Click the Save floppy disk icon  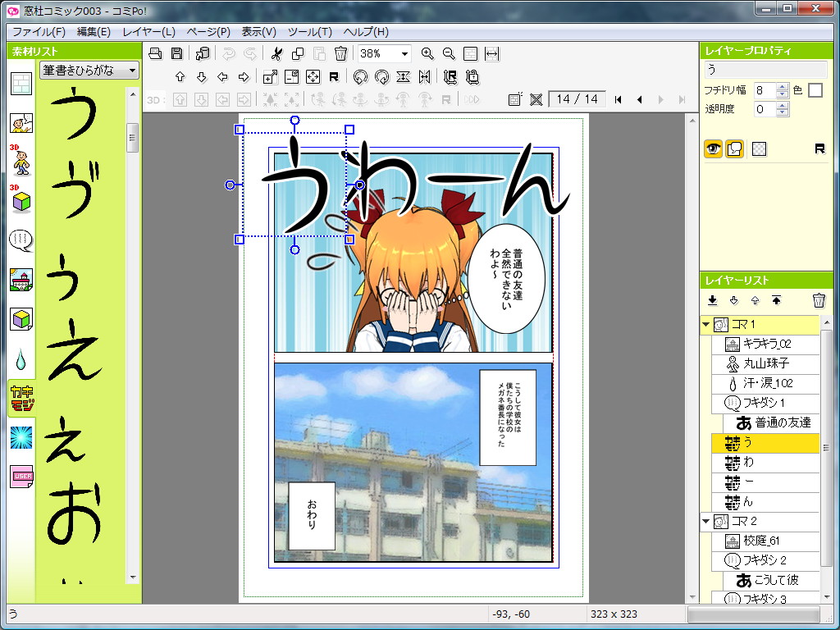coord(177,53)
